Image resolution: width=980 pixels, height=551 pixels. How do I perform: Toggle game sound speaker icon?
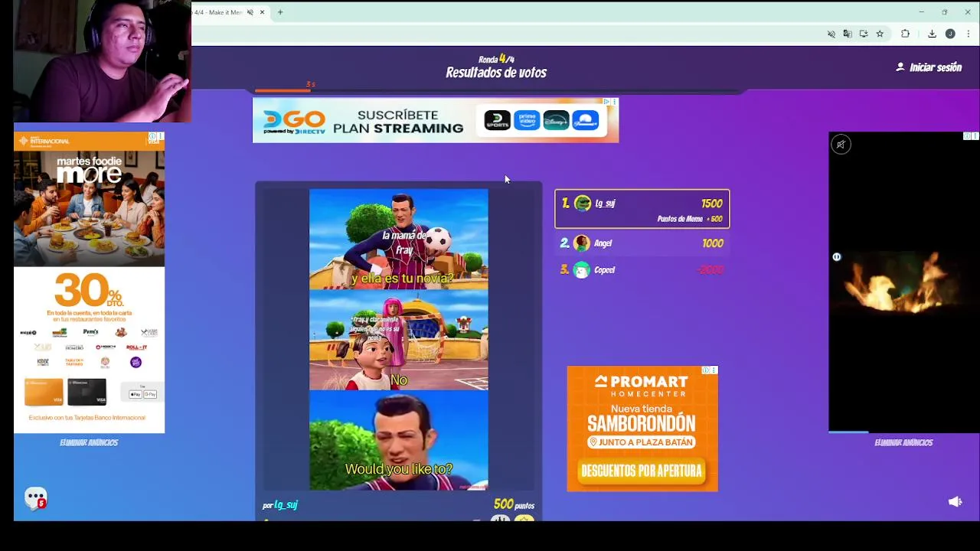pos(955,502)
